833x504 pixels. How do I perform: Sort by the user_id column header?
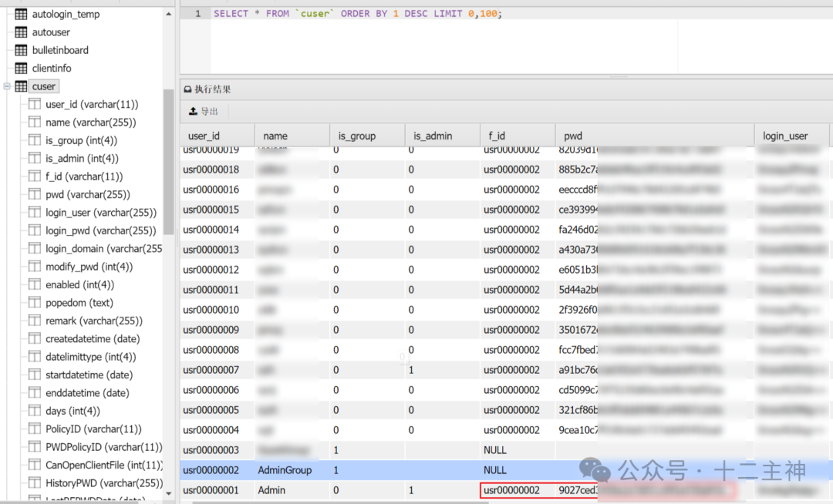tap(204, 136)
